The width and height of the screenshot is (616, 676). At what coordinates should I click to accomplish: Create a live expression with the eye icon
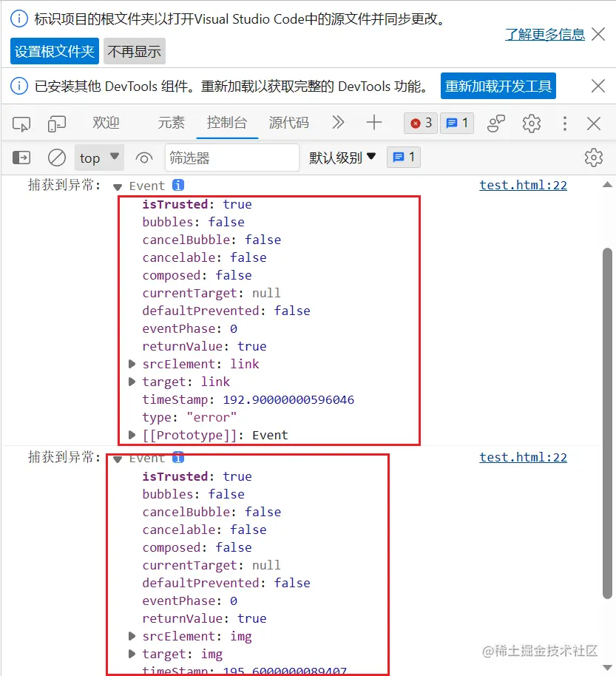(144, 157)
